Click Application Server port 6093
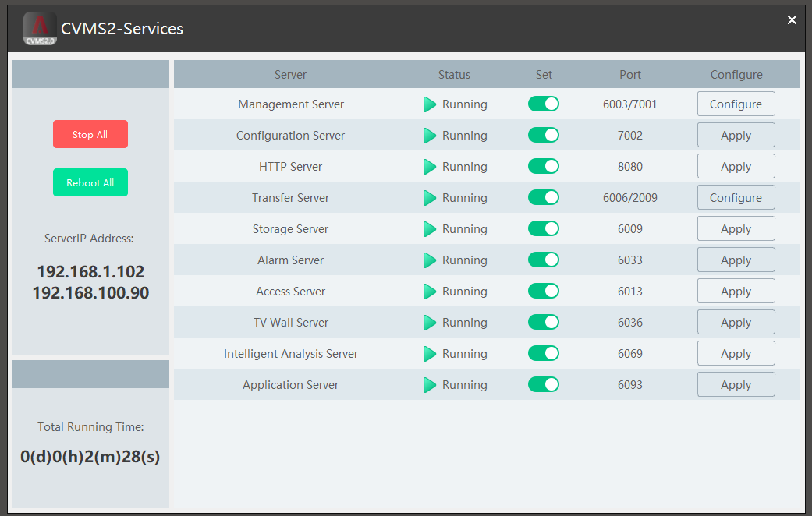Screen dimensions: 812x516 click(x=629, y=384)
